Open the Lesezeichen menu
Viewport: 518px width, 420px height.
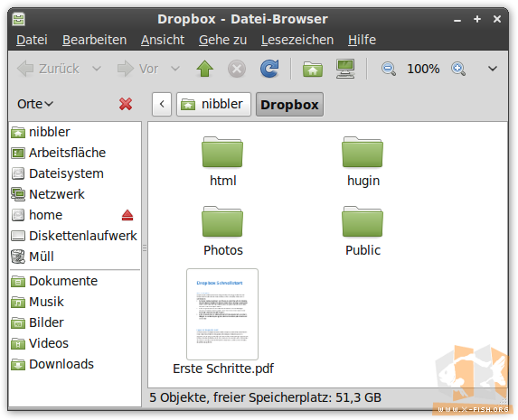tap(297, 40)
